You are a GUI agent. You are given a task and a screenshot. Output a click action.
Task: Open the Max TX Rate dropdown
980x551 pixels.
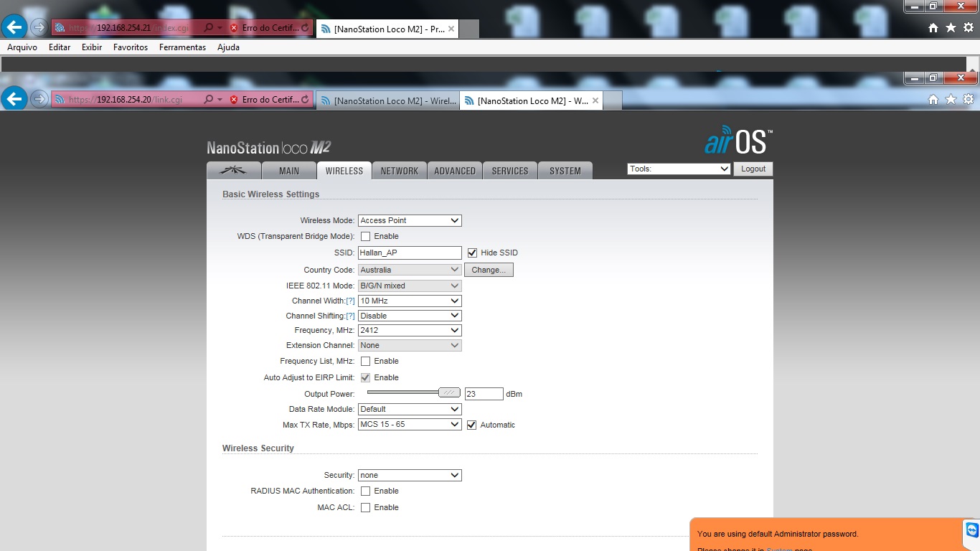[410, 425]
